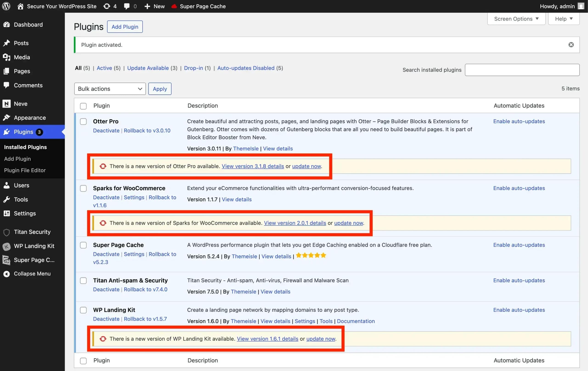Click the Media icon in sidebar

coord(7,57)
